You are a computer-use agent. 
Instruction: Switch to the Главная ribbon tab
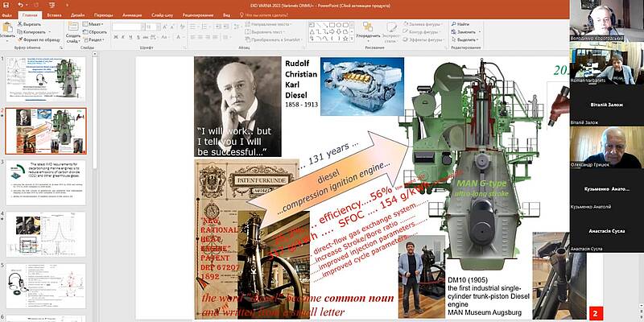point(30,15)
